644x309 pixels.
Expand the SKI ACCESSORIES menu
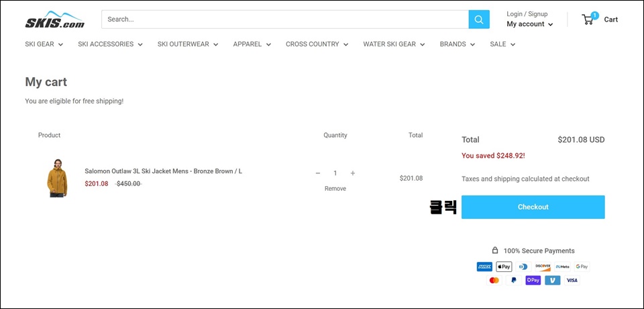(x=110, y=44)
